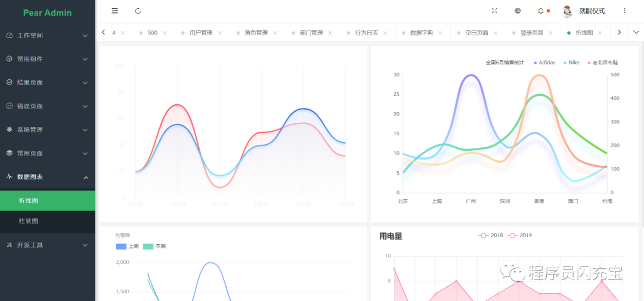Toggle the Nike legend series

pyautogui.click(x=571, y=63)
